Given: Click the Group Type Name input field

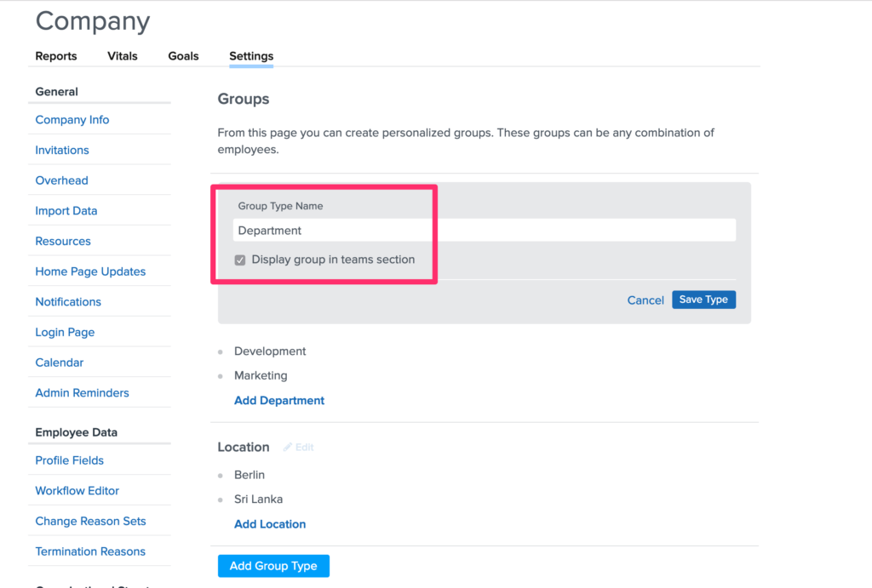Looking at the screenshot, I should tap(484, 231).
